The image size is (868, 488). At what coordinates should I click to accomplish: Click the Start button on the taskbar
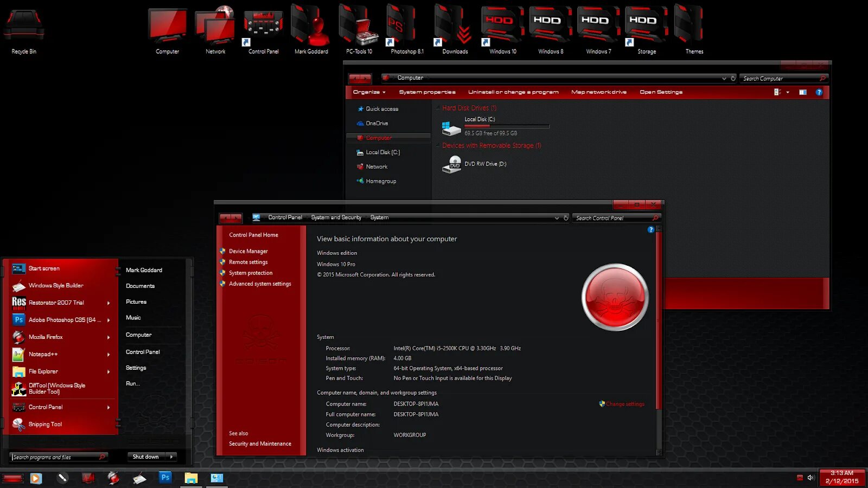click(x=12, y=478)
